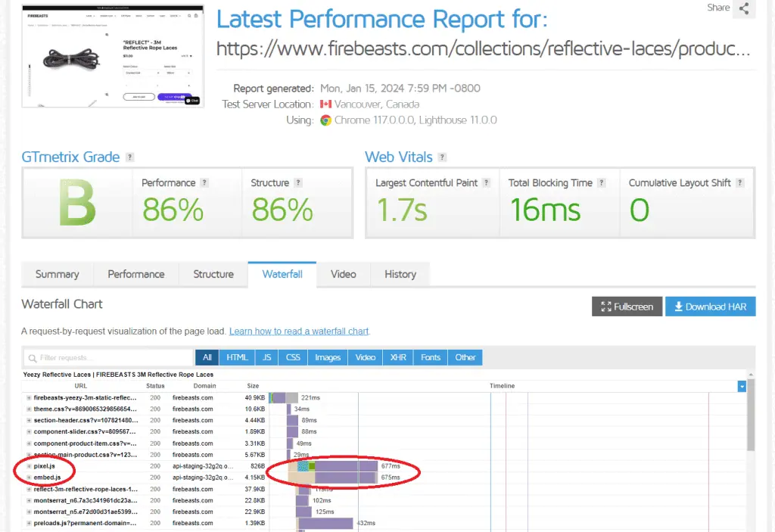This screenshot has height=532, width=775.
Task: Open the GTmetrix Grade help icon
Action: pyautogui.click(x=130, y=157)
